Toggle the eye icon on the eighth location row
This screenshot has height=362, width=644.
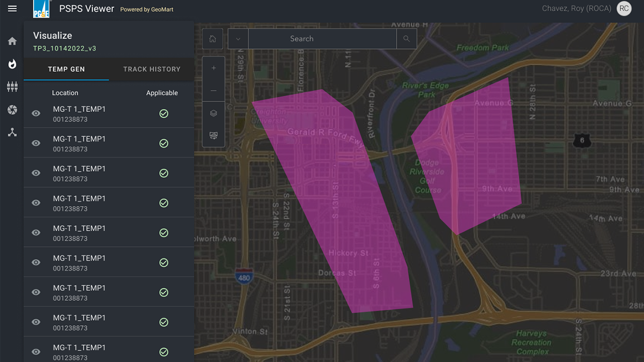click(x=36, y=322)
